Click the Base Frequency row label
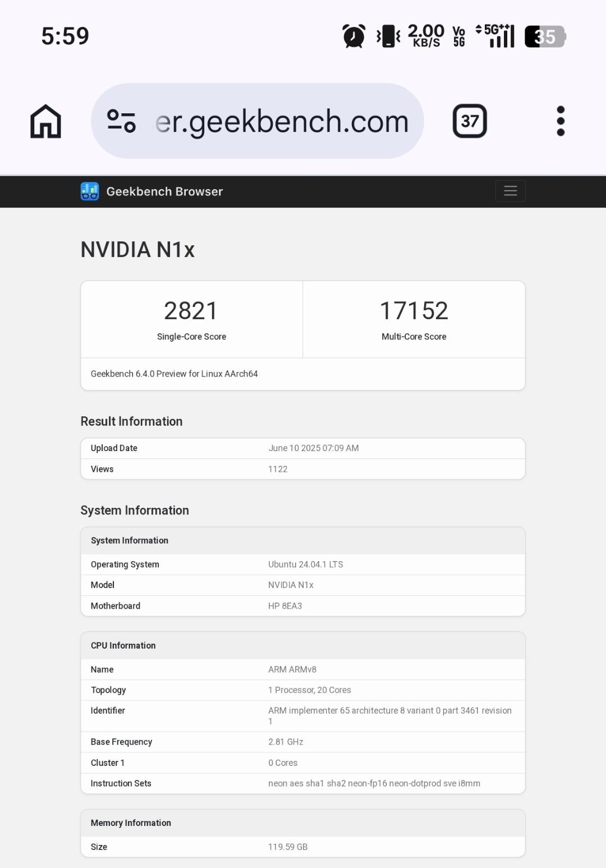The image size is (606, 868). click(121, 742)
